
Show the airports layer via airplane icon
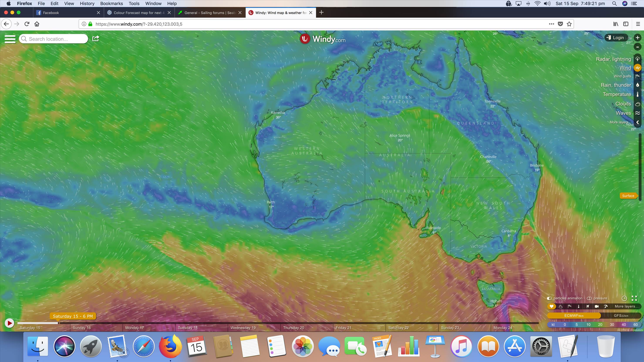point(587,306)
